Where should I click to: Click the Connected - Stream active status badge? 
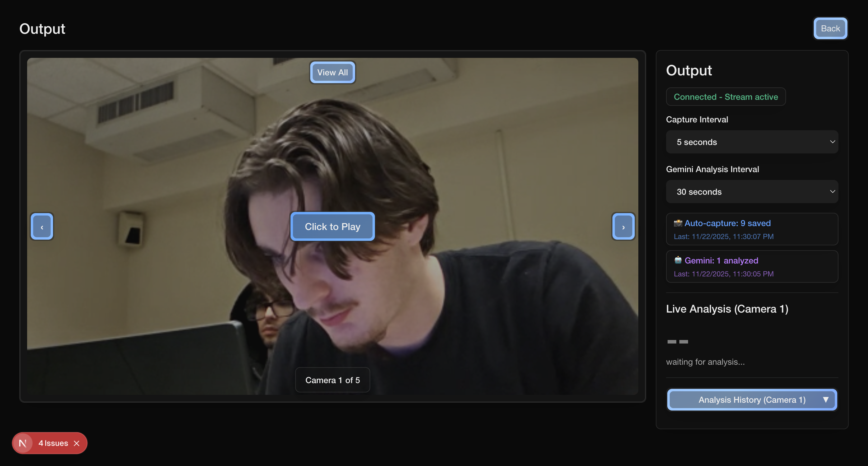[x=725, y=97]
